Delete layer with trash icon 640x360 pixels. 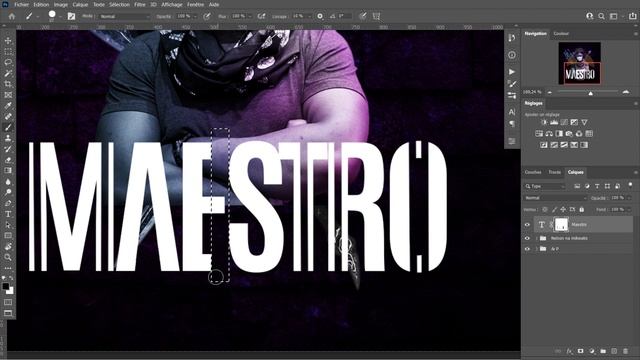[x=625, y=351]
